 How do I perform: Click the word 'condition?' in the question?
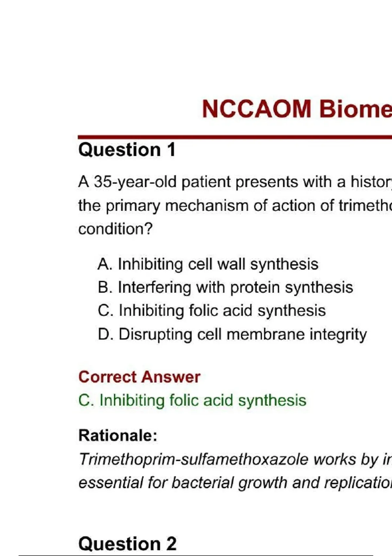[x=115, y=229]
